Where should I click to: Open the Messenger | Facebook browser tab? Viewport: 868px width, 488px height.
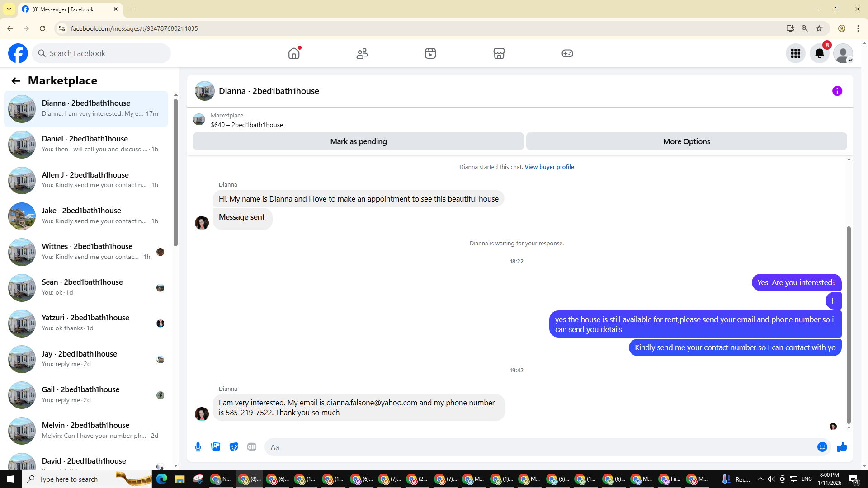pyautogui.click(x=70, y=9)
